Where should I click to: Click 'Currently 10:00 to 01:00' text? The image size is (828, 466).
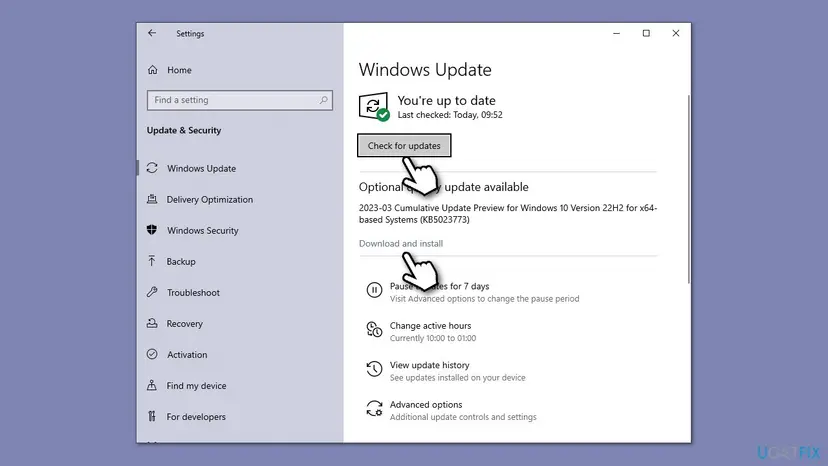(432, 338)
